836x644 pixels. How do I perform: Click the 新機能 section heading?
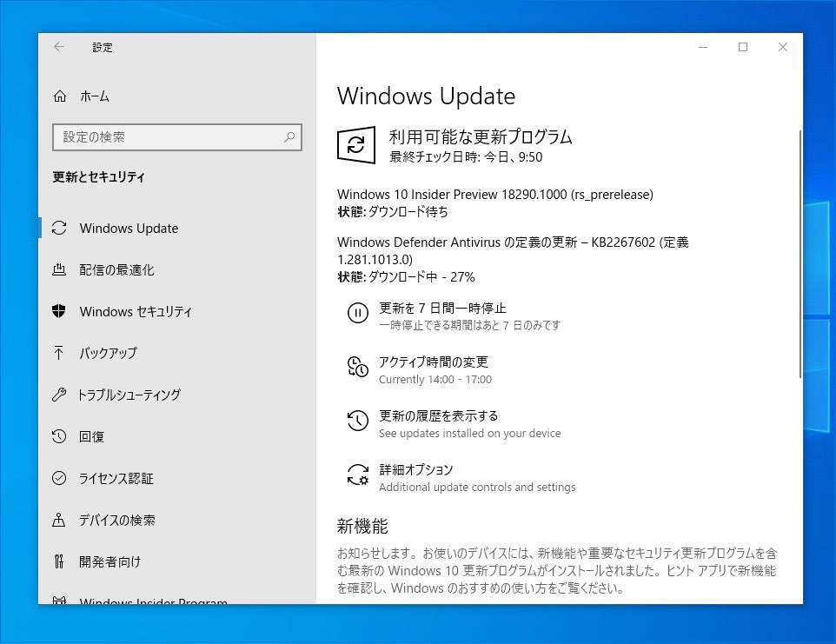(x=362, y=526)
